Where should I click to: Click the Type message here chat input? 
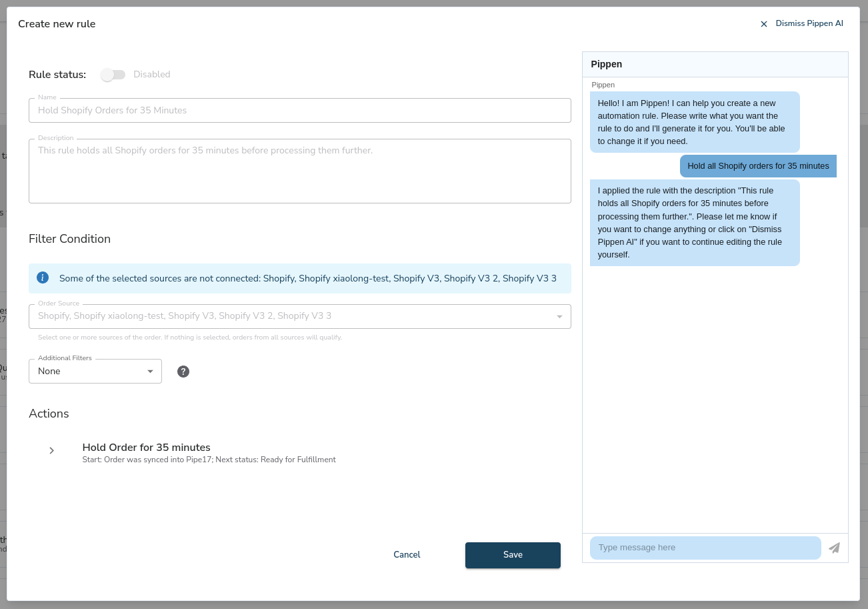coord(705,548)
